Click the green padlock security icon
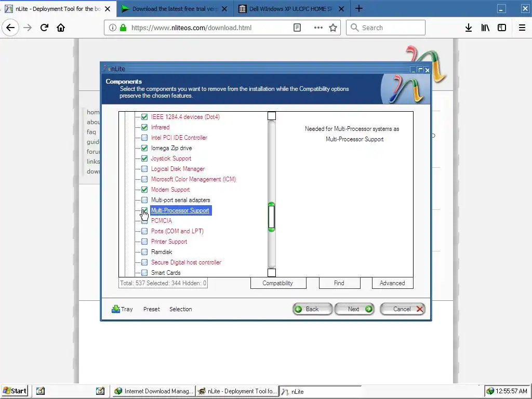Image resolution: width=532 pixels, height=399 pixels. click(x=123, y=28)
